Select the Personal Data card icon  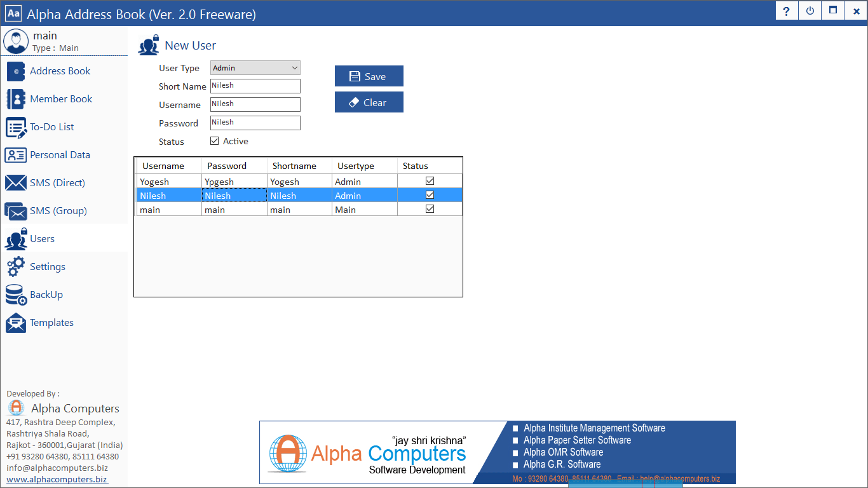click(x=16, y=155)
